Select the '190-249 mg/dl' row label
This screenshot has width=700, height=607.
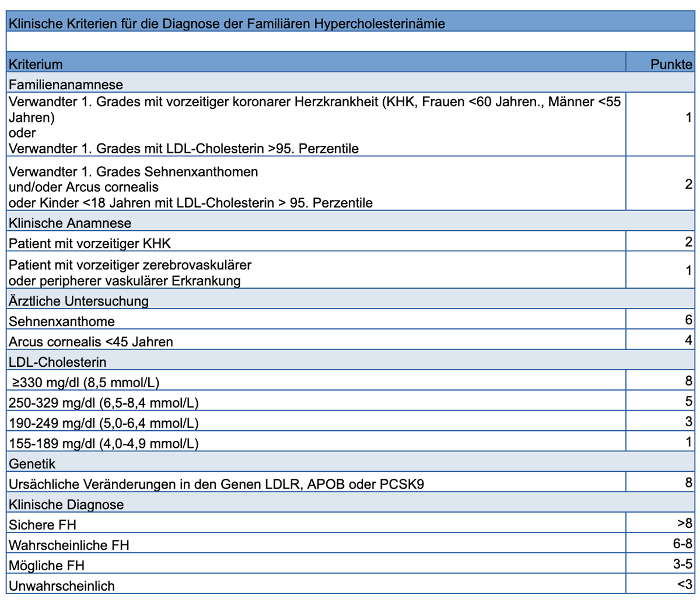[x=104, y=423]
